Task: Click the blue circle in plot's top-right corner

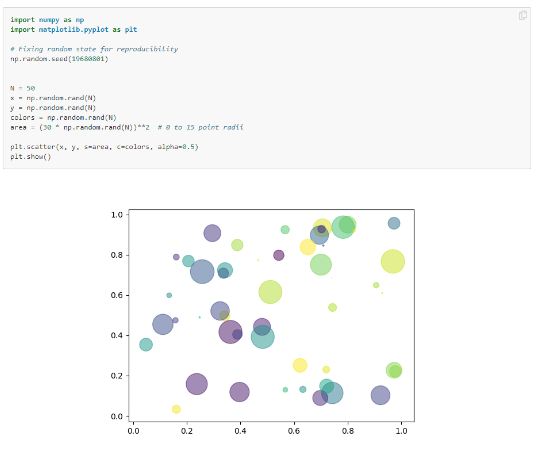Action: tap(394, 223)
